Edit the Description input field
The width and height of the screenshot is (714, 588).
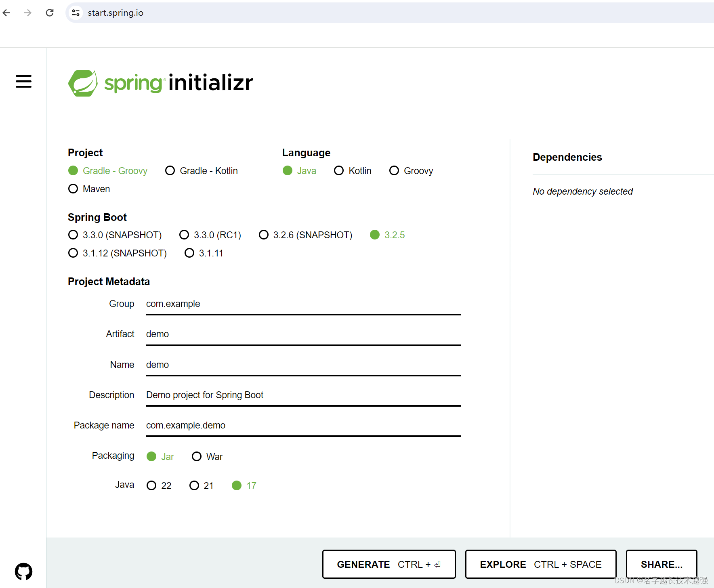[303, 395]
